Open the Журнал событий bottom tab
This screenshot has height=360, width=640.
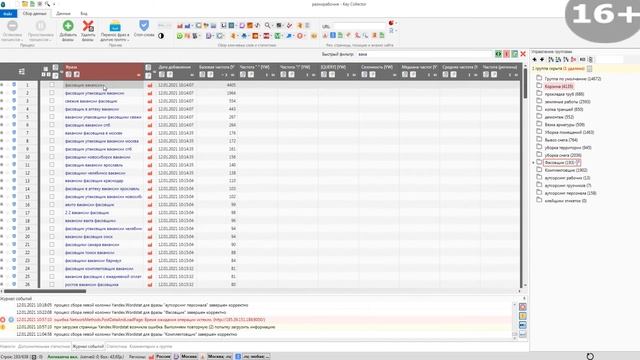(x=88, y=347)
